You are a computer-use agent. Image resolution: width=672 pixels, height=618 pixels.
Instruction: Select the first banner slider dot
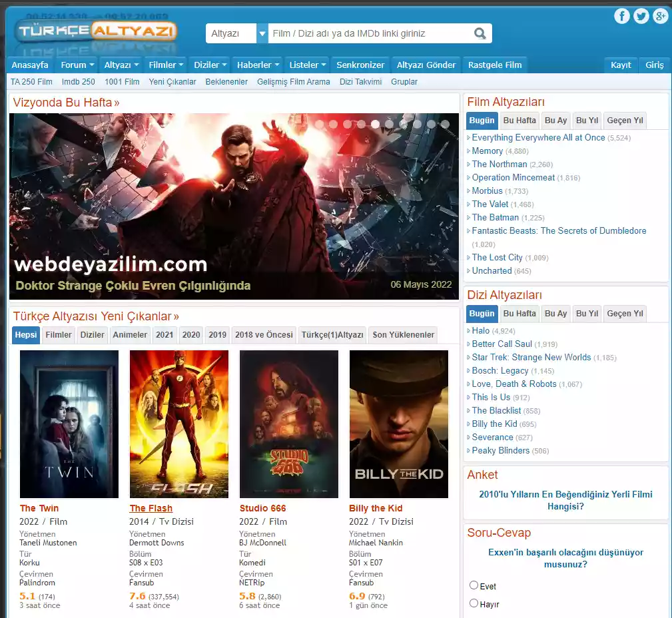click(x=319, y=125)
